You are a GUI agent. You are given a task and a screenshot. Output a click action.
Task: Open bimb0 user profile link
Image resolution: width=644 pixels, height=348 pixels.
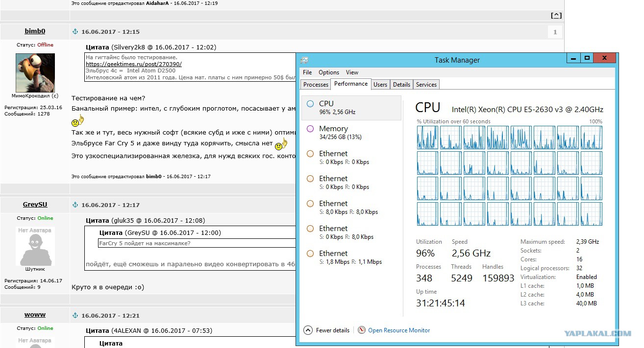point(35,31)
